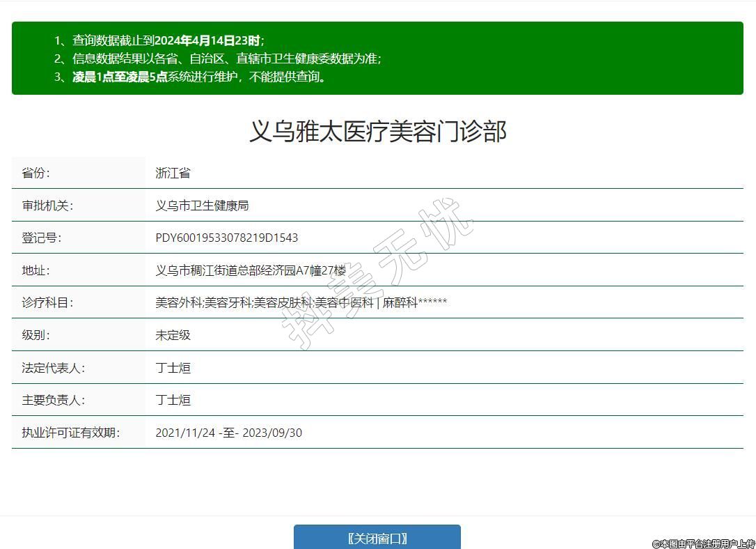Screen dimensions: 756x549
Task: Click the 【关闭窗口】 button
Action: pyautogui.click(x=377, y=538)
